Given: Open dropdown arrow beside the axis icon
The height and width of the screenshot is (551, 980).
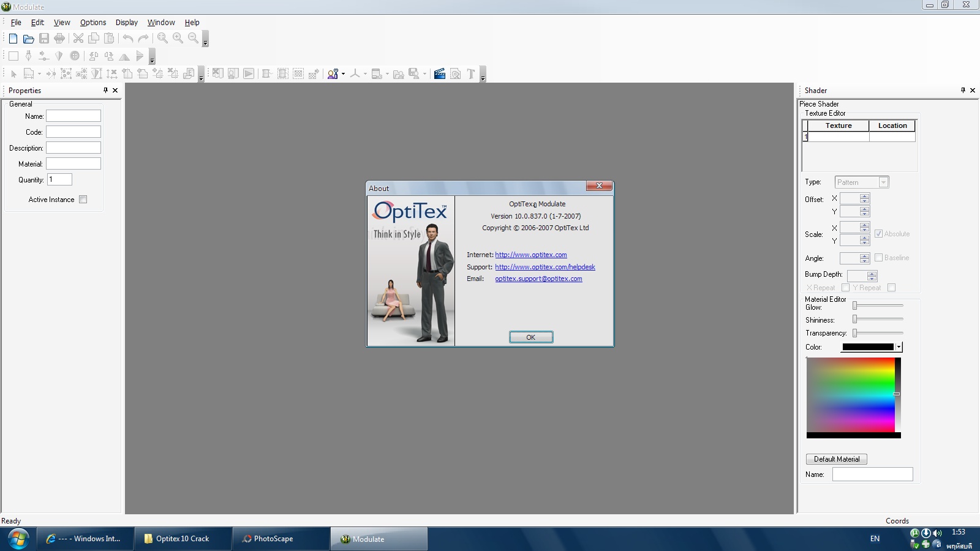Looking at the screenshot, I should click(x=365, y=74).
